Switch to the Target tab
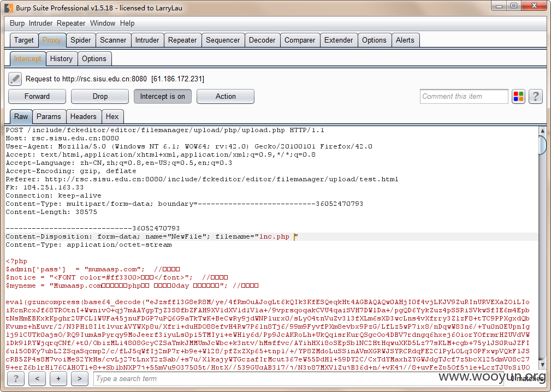Viewport: 551px width, 392px height. pos(24,40)
